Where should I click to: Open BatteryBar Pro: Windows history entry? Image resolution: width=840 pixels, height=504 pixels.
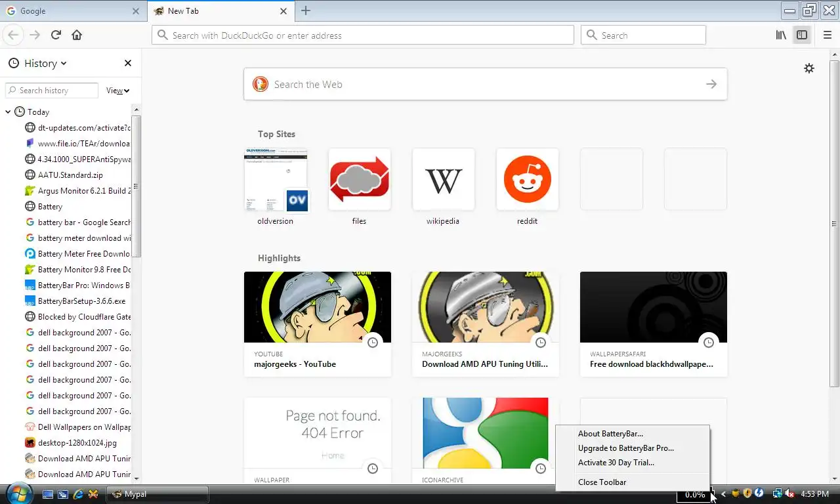point(77,285)
